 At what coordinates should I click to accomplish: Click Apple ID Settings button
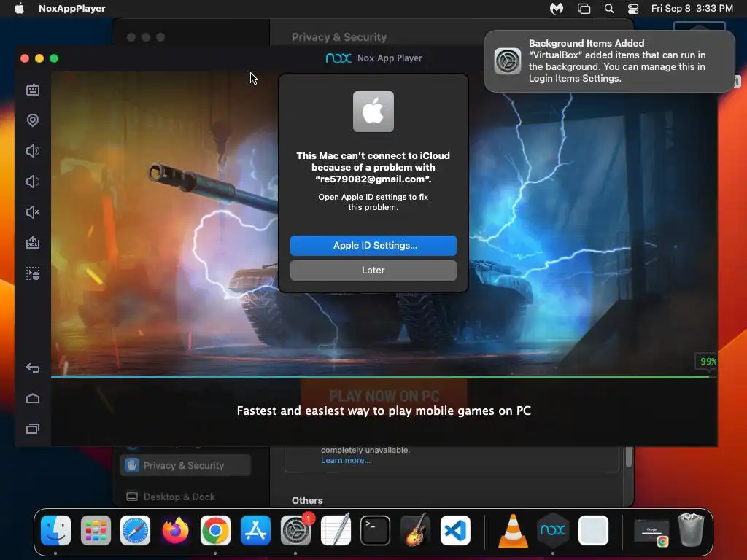tap(373, 245)
